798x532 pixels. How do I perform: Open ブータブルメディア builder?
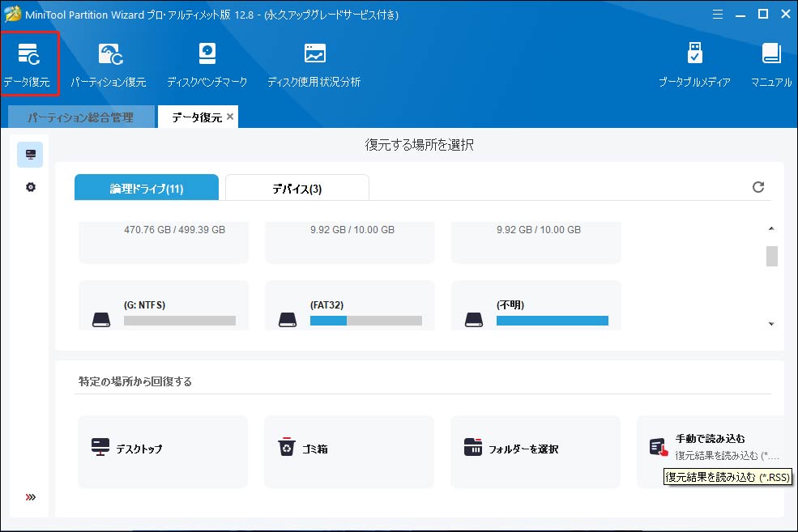(x=694, y=65)
